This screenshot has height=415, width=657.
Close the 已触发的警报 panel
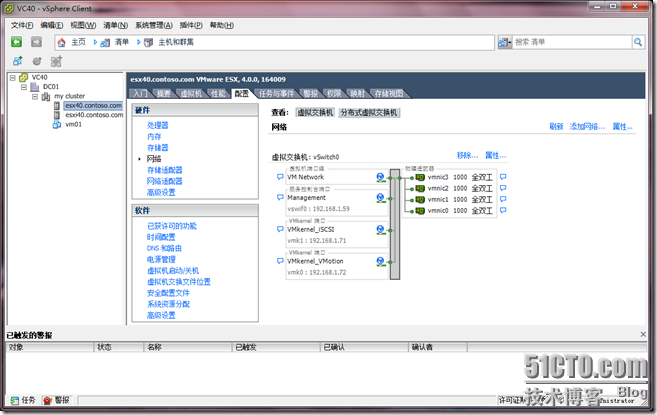coord(643,334)
